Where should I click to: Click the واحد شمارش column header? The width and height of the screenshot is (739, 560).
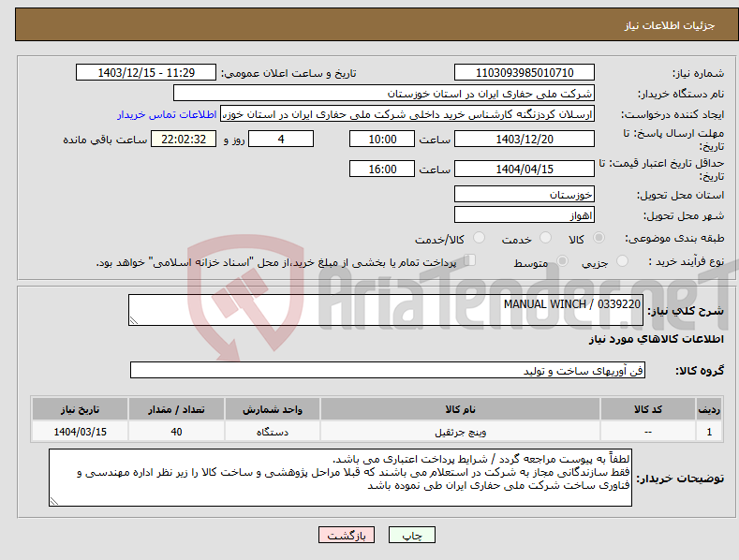click(x=273, y=409)
